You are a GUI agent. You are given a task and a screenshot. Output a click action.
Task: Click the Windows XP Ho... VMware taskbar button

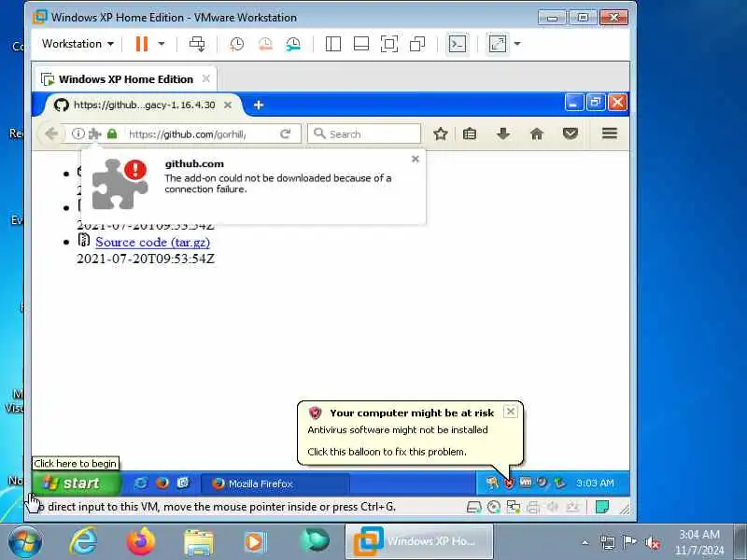(419, 541)
